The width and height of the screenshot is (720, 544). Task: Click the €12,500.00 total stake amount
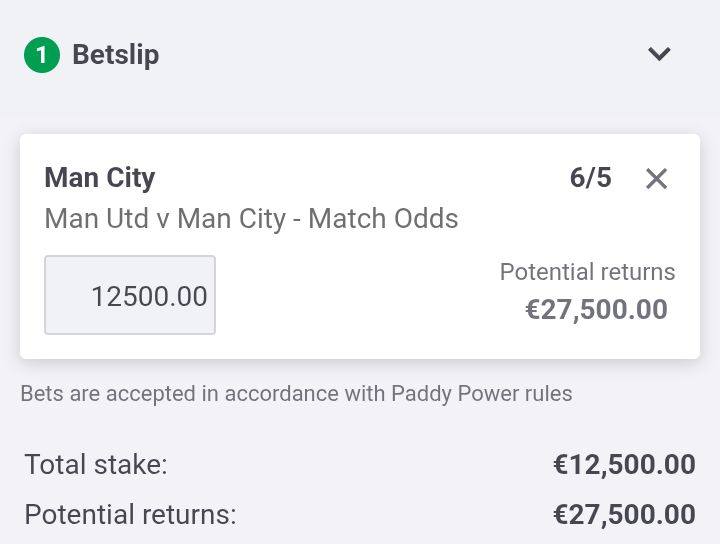[x=624, y=464]
